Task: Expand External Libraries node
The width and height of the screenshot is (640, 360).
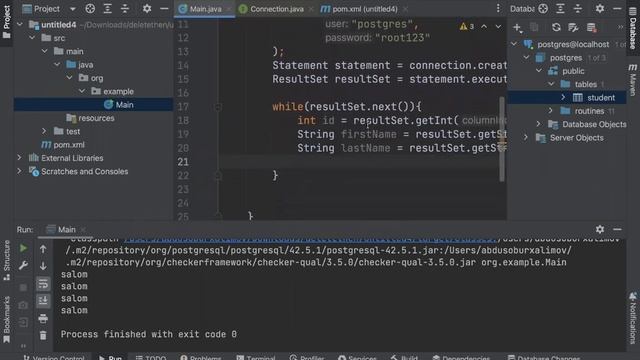Action: coord(19,158)
